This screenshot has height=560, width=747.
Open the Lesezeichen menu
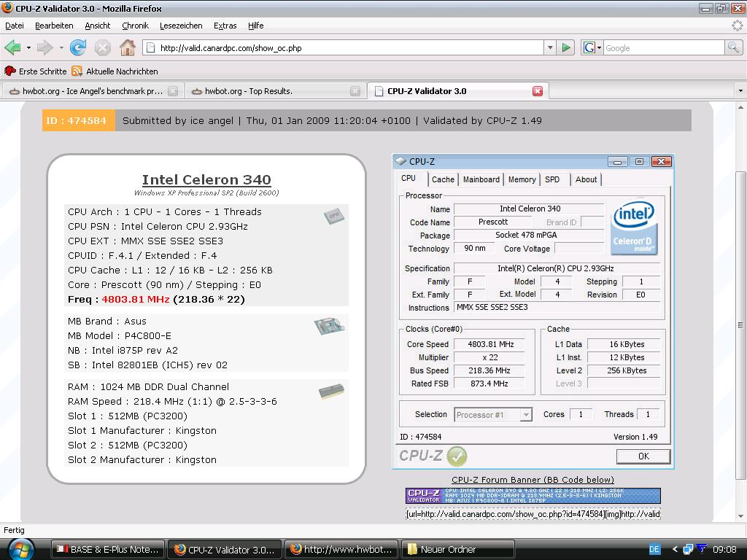[181, 26]
